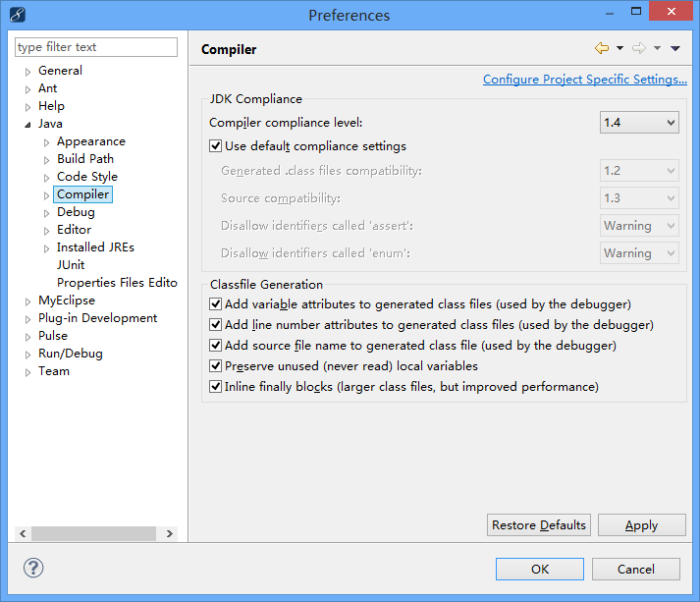This screenshot has width=700, height=602.
Task: Click the tree horizontal scrollbar thumb
Action: point(93,533)
